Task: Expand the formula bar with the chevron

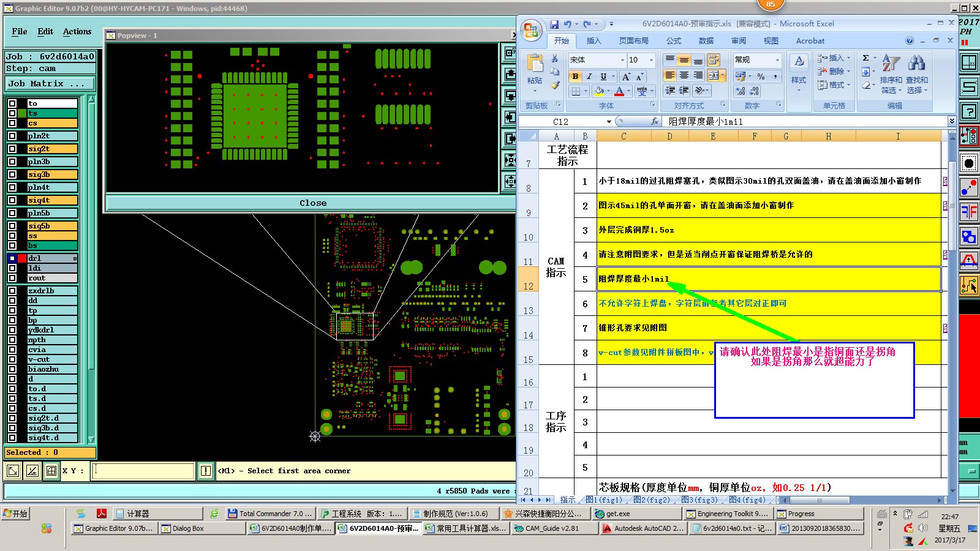Action: (952, 121)
